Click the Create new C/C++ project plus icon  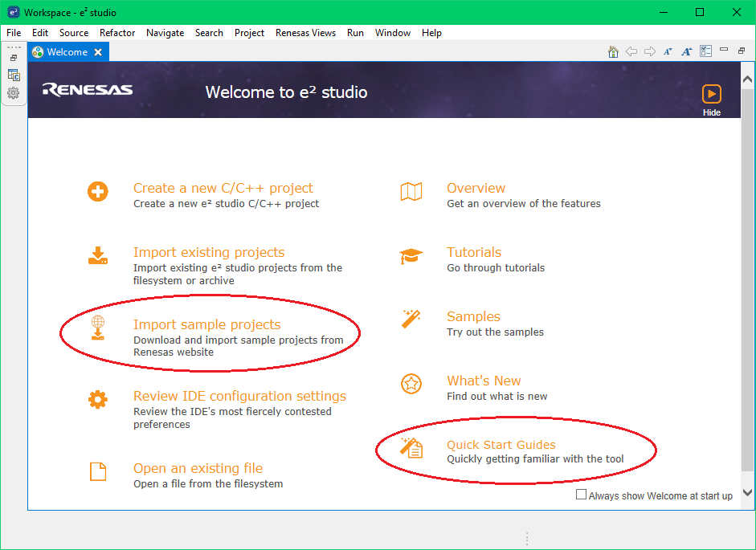[98, 192]
